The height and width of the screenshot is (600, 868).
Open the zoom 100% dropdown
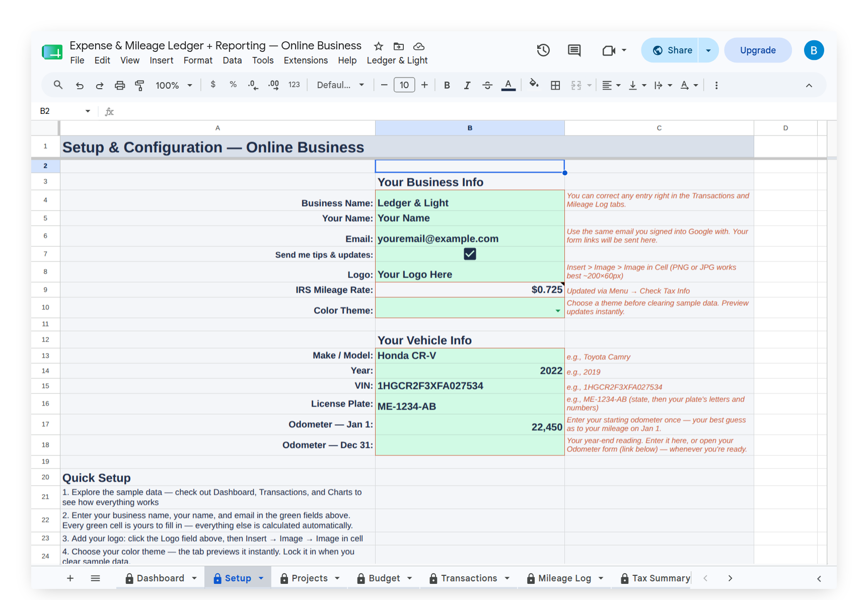[x=174, y=85]
